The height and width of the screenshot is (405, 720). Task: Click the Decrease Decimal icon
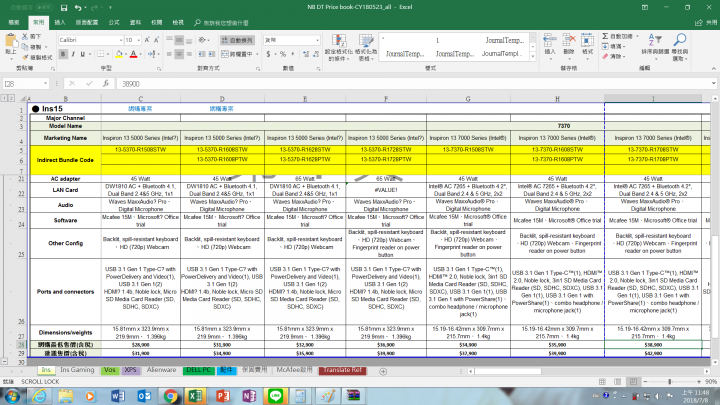316,54
